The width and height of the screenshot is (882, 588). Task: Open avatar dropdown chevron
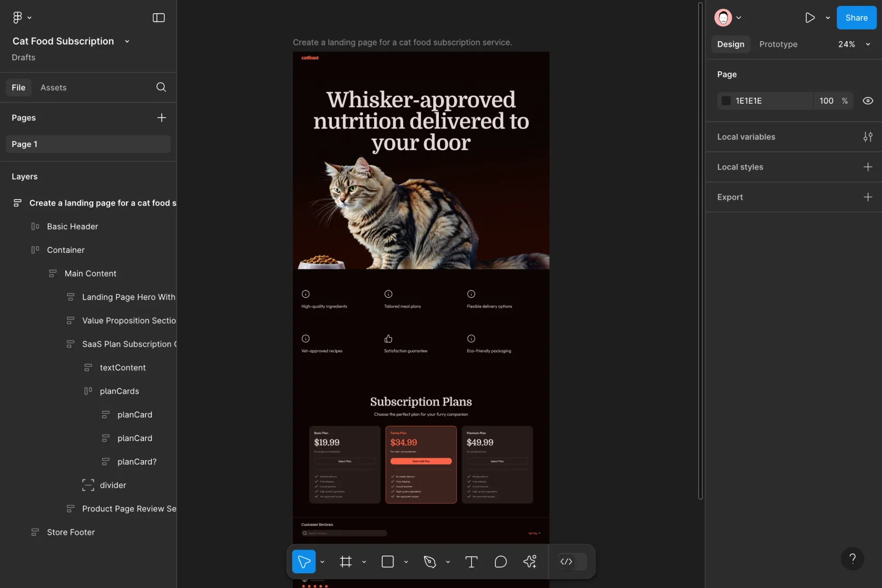[x=739, y=18]
